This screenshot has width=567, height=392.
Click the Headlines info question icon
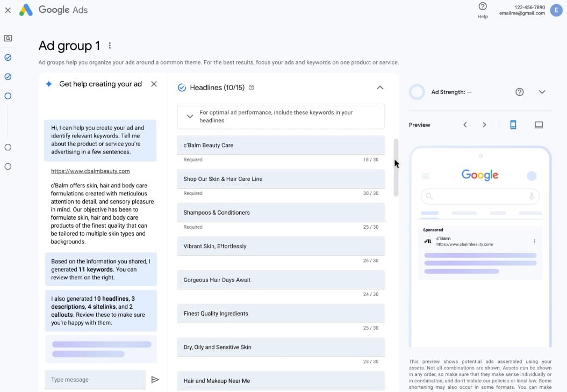click(252, 88)
